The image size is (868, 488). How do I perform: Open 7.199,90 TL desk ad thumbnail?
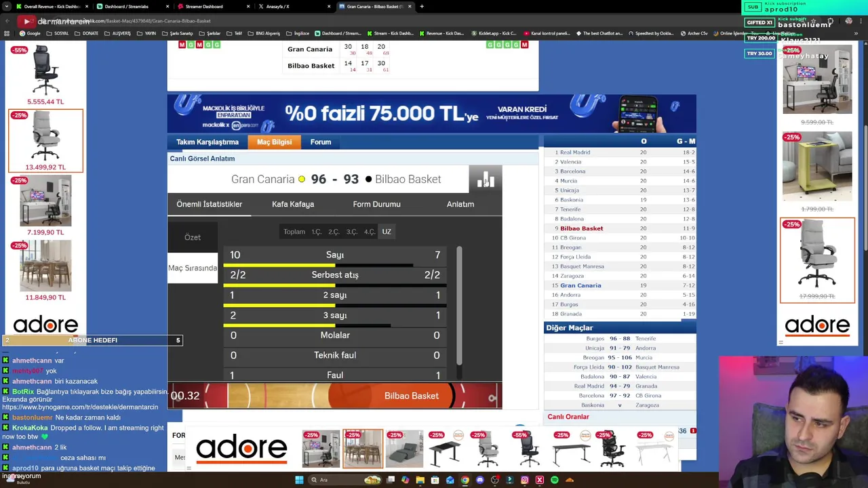[x=45, y=206]
